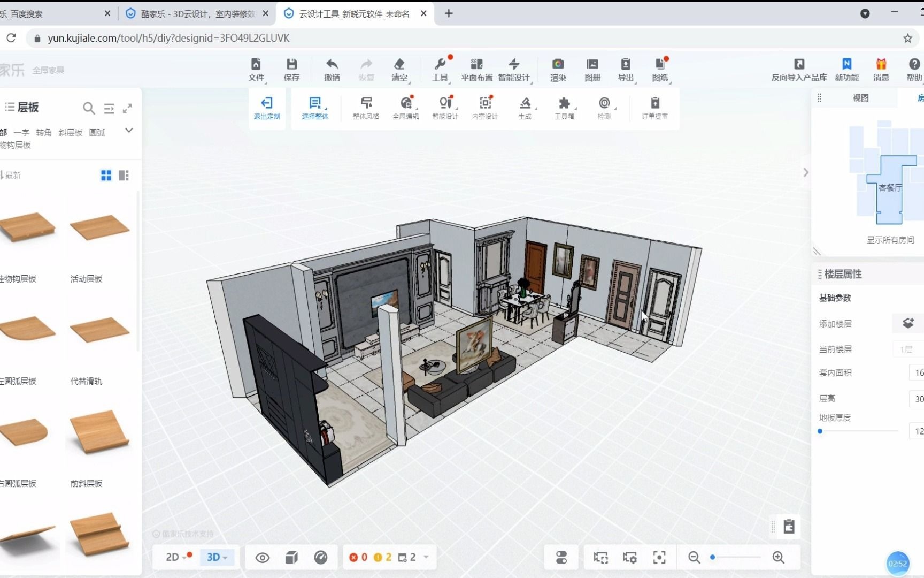Switch to 酷家乐 3D云设计 browser tab
Image resolution: width=924 pixels, height=578 pixels.
[x=199, y=14]
